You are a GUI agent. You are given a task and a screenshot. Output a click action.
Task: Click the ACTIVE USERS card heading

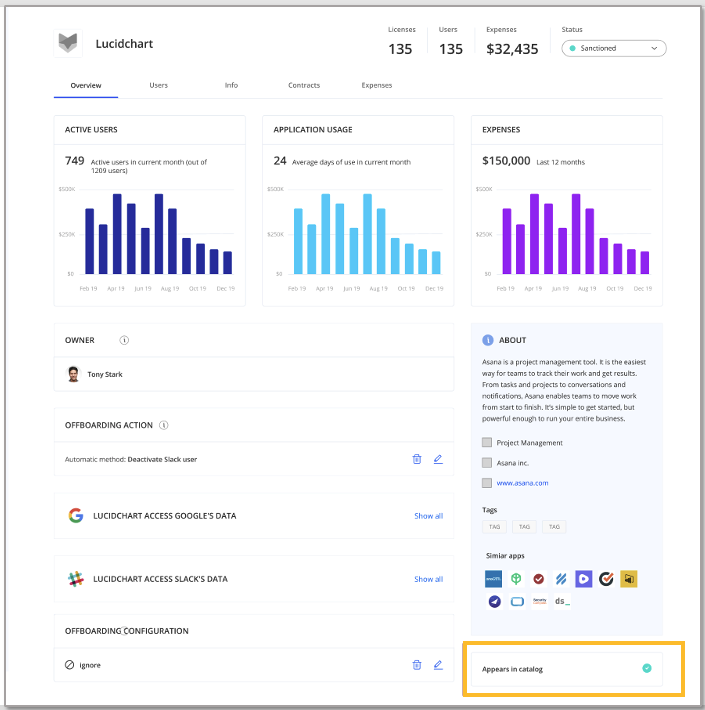pyautogui.click(x=91, y=130)
